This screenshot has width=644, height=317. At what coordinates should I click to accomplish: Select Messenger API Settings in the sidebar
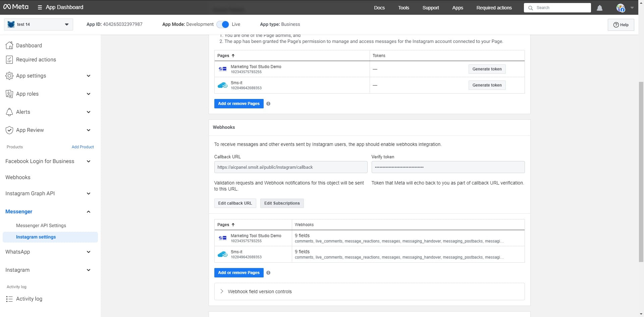[x=41, y=225]
